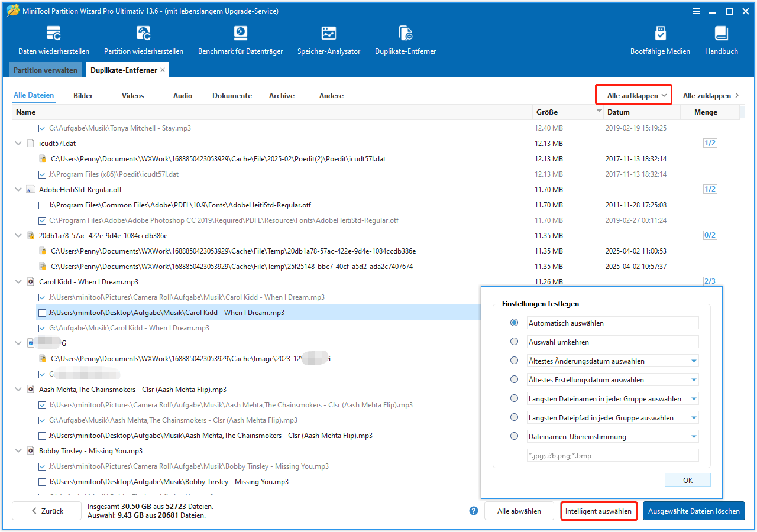Collapse the AdobeHeitiStd-Regular.otf group
The image size is (757, 532).
[x=18, y=190]
